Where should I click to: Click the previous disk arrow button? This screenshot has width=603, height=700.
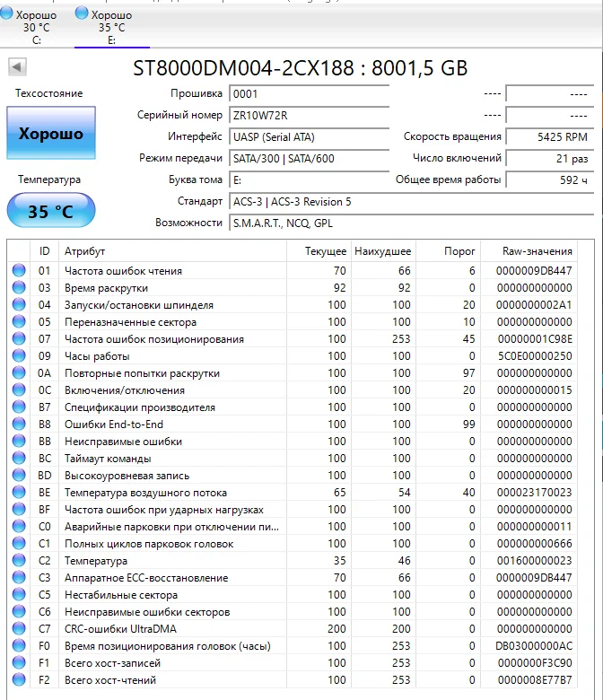click(17, 67)
